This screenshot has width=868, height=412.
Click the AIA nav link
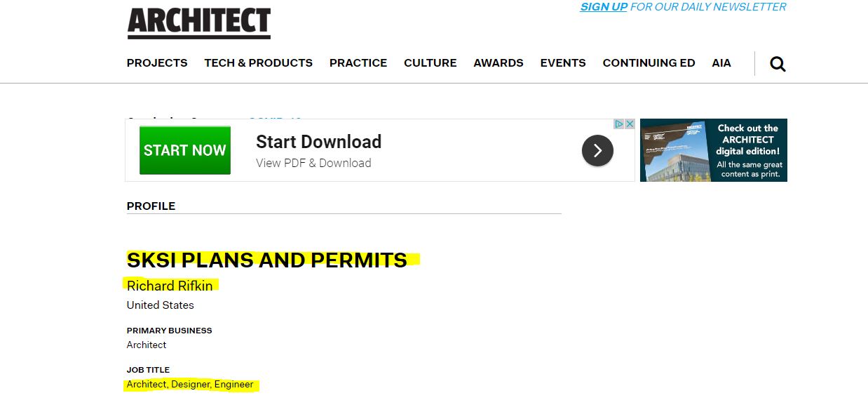[721, 63]
